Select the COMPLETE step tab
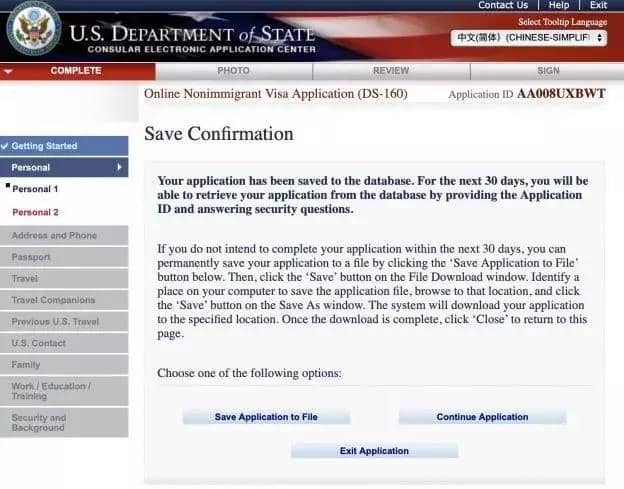 point(76,71)
